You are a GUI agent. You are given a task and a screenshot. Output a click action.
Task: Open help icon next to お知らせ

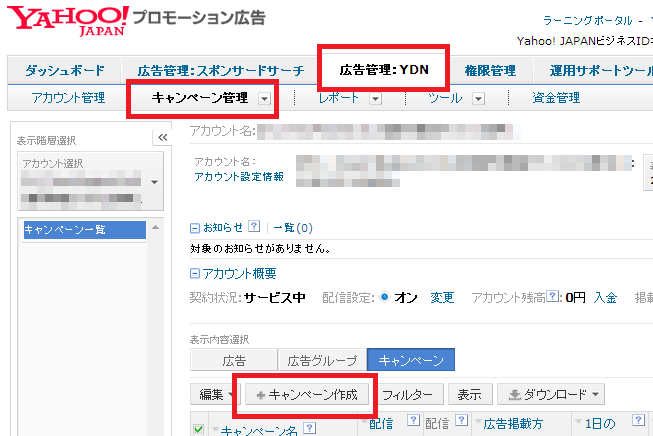tap(254, 227)
